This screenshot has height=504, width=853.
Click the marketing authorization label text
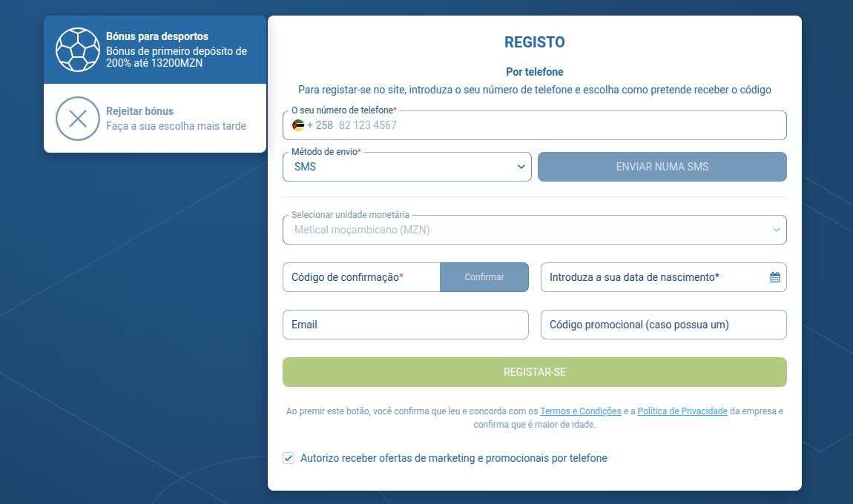tap(454, 458)
